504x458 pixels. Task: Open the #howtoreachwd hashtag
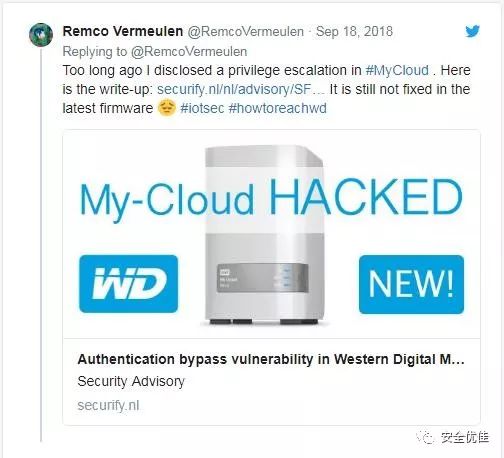(278, 108)
